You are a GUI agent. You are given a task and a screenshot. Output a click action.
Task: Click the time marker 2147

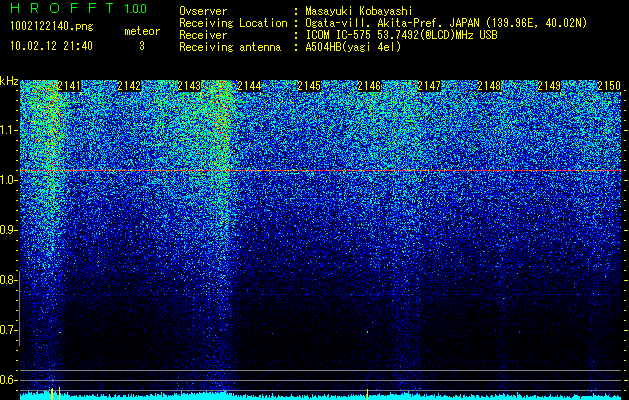coord(429,86)
